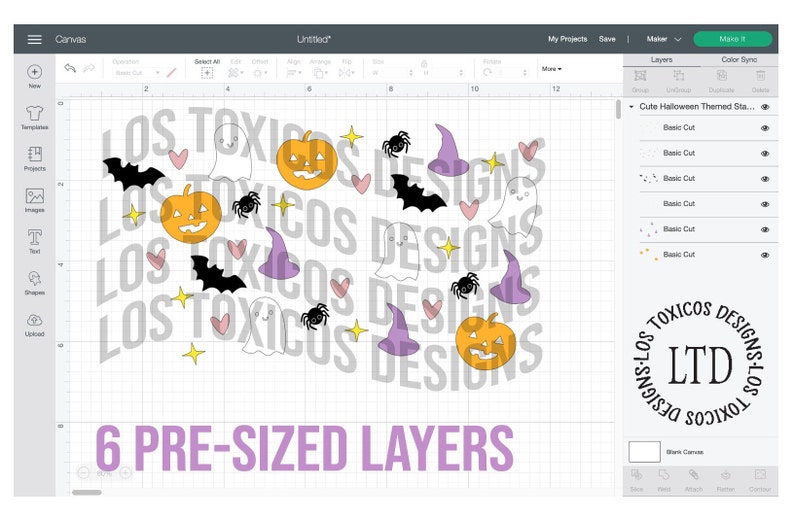
Task: Toggle the size lock icon
Action: [x=424, y=64]
